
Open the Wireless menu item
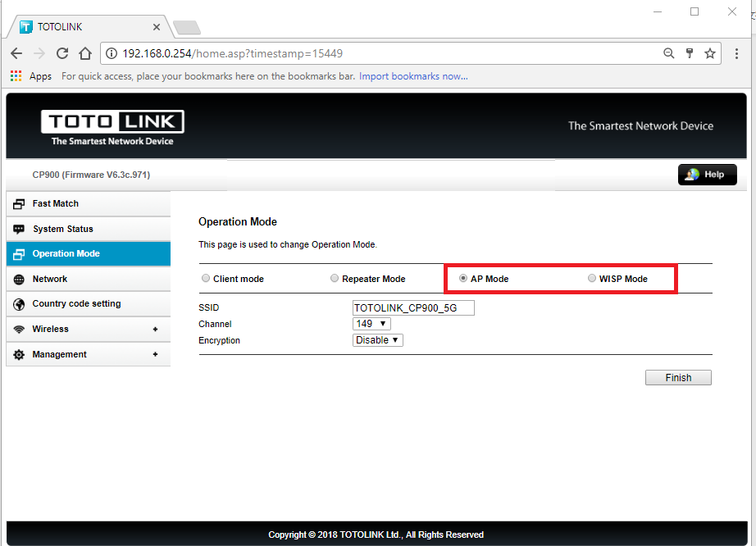[x=89, y=329]
